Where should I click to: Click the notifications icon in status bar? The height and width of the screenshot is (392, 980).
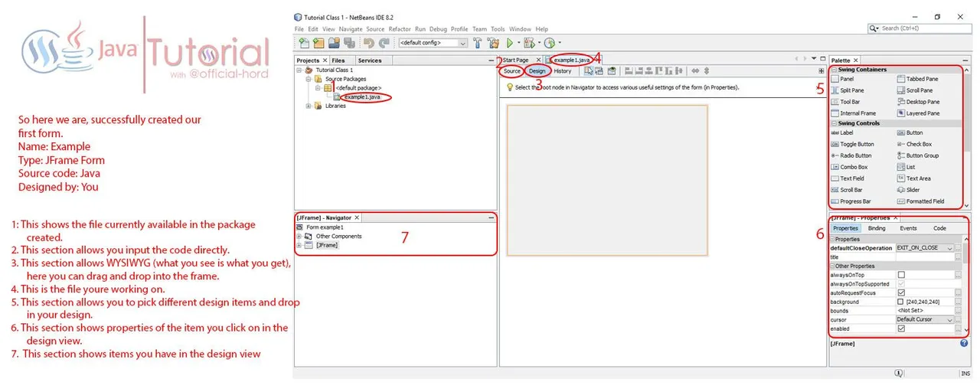[x=897, y=374]
